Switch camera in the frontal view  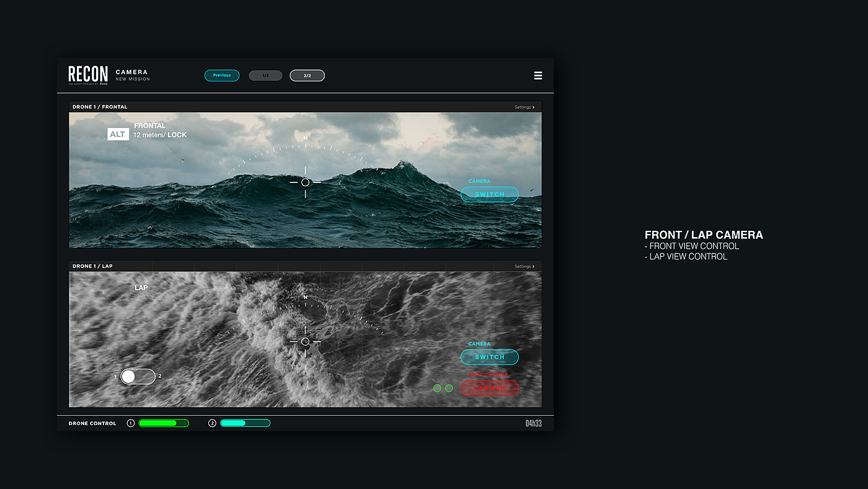490,194
